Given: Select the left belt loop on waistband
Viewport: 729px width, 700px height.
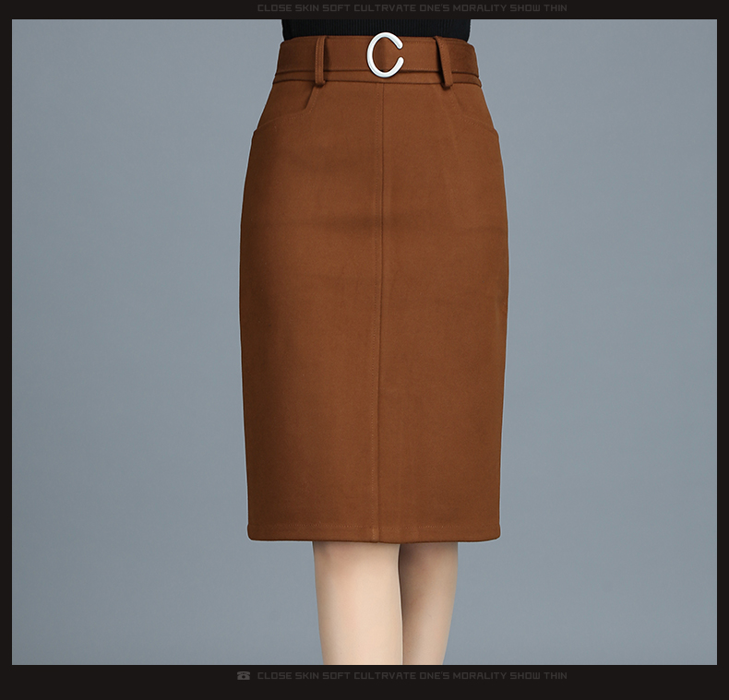Looking at the screenshot, I should [x=320, y=62].
